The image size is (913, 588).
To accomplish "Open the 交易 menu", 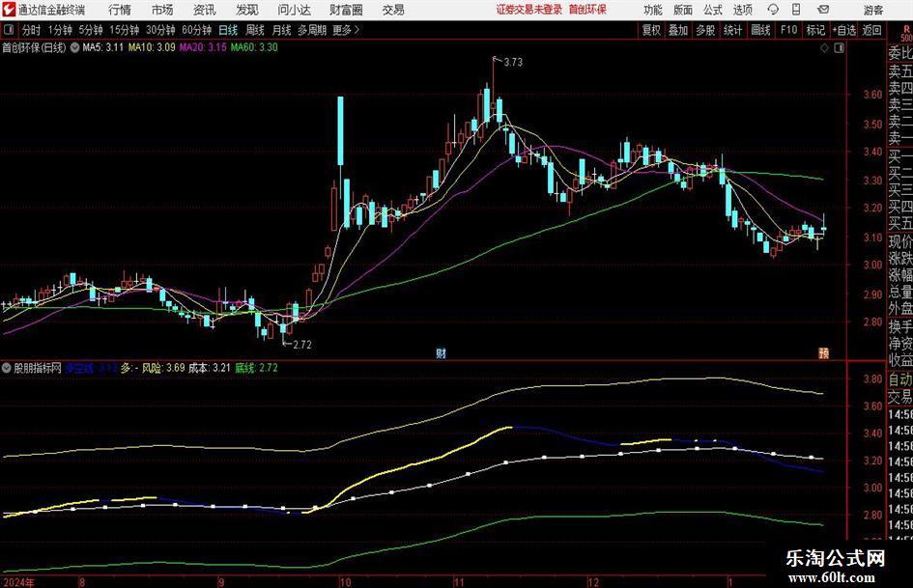I will click(x=393, y=10).
